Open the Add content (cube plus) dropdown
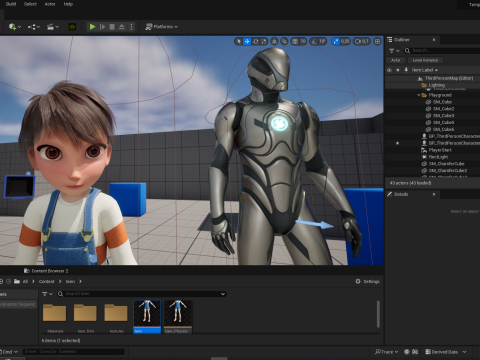This screenshot has height=360, width=480. [x=15, y=27]
